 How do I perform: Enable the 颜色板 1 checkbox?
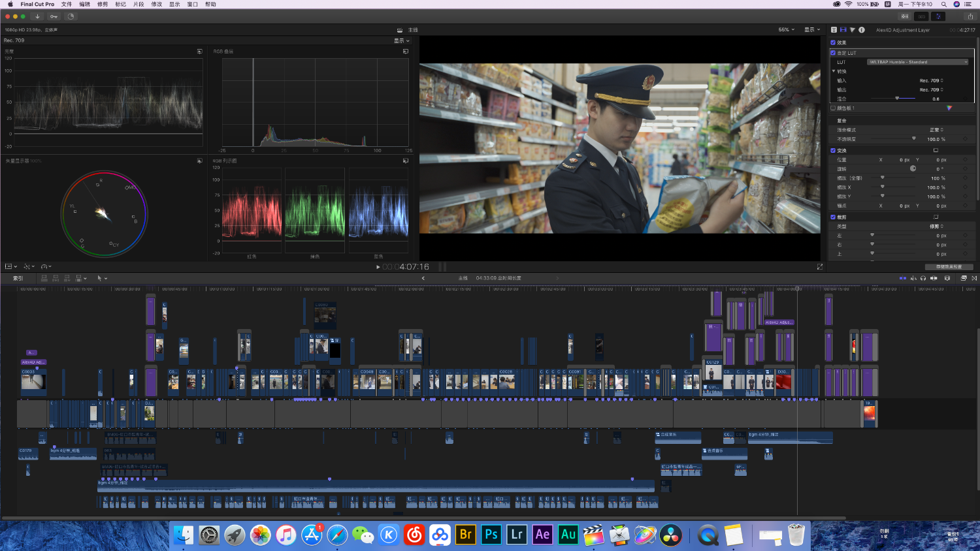click(833, 108)
